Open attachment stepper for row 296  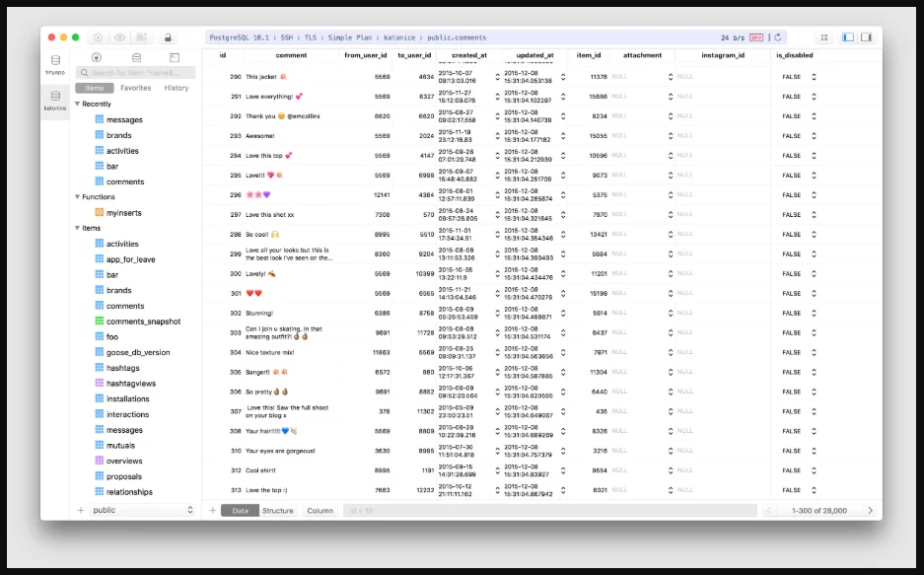[x=670, y=195]
